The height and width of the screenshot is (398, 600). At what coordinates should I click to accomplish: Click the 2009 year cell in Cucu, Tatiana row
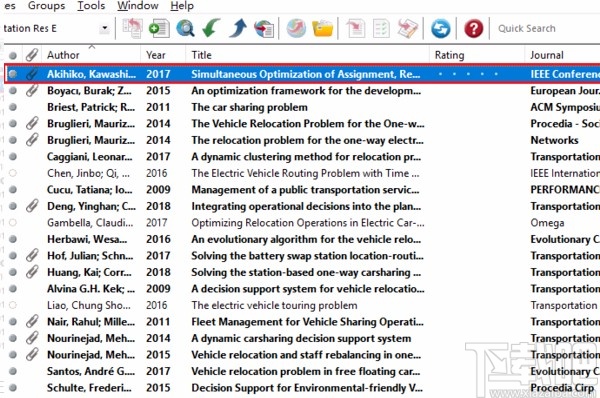point(158,189)
